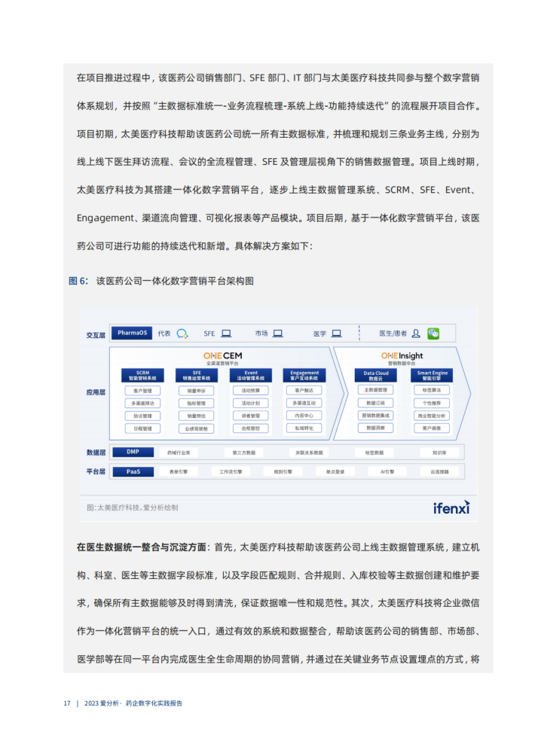Click the 表单引擎 platform item

179,472
